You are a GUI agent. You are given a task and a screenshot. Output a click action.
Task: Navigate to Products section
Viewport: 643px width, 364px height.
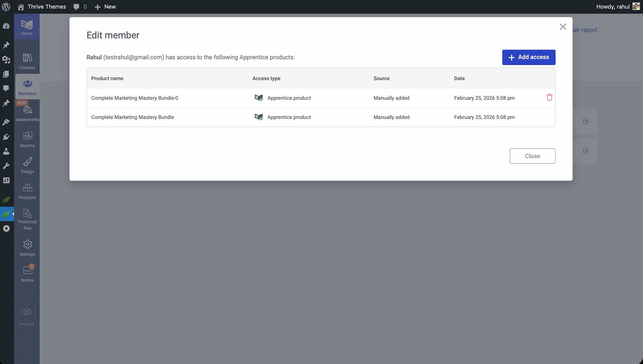27,191
